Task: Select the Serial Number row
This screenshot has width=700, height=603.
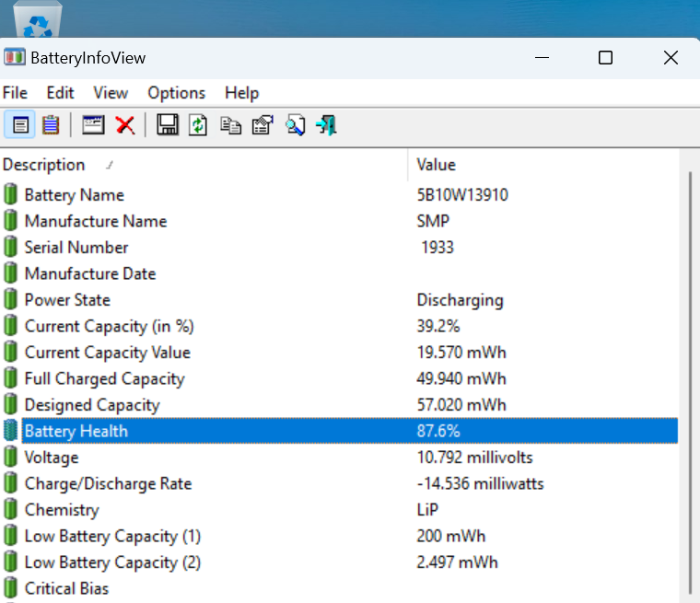Action: pos(339,248)
